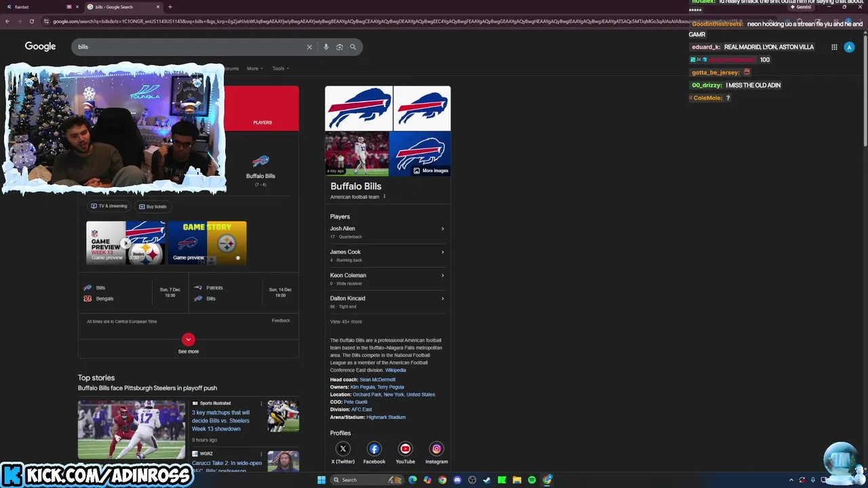View site information icon in address bar
This screenshot has width=868, height=488.
click(46, 21)
